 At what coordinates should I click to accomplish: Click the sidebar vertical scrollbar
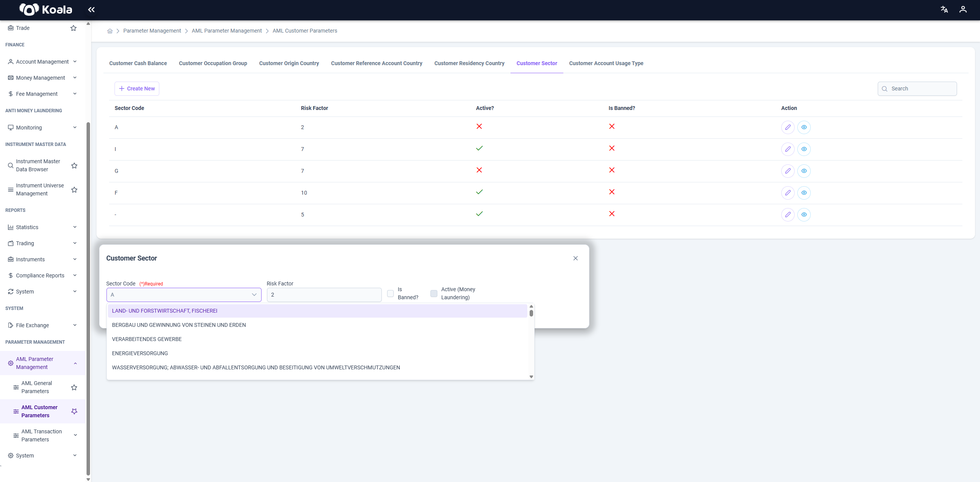pos(88,299)
